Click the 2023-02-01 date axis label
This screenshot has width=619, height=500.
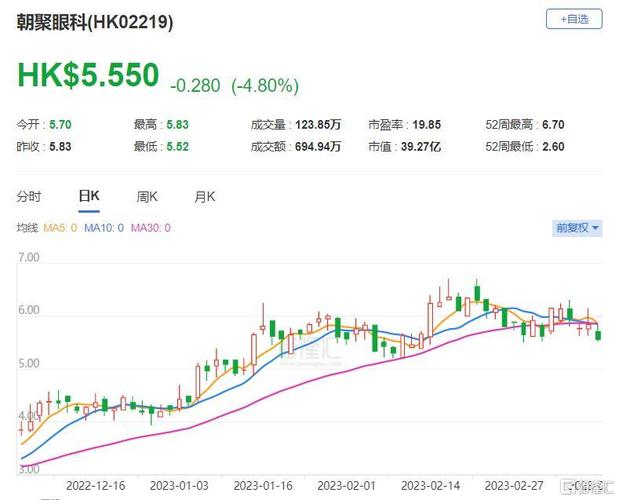coord(347,485)
